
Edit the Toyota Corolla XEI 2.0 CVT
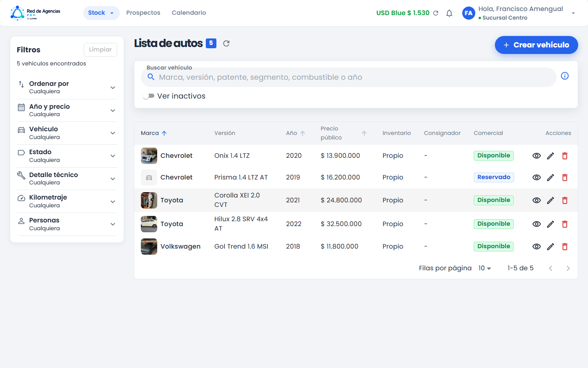[x=550, y=200]
